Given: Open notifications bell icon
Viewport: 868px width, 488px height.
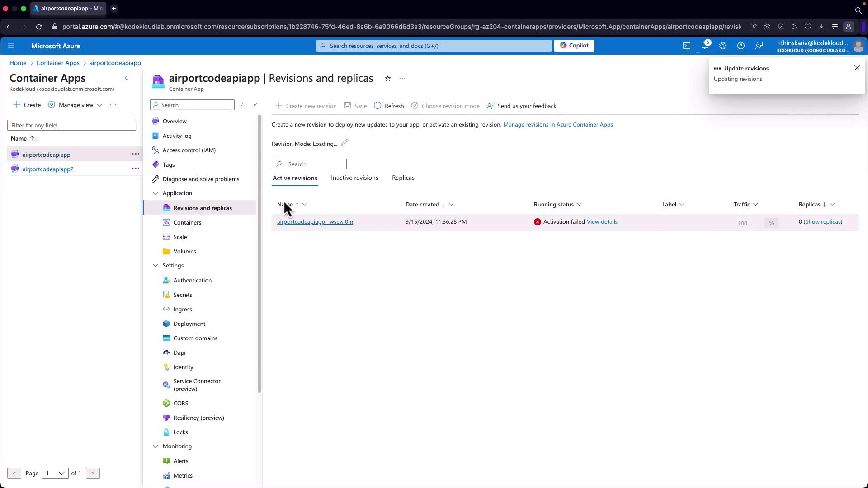Looking at the screenshot, I should tap(704, 46).
